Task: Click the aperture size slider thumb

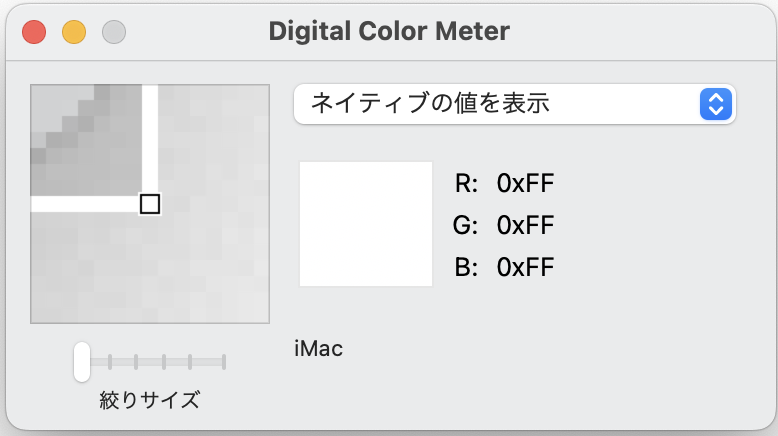Action: 82,361
